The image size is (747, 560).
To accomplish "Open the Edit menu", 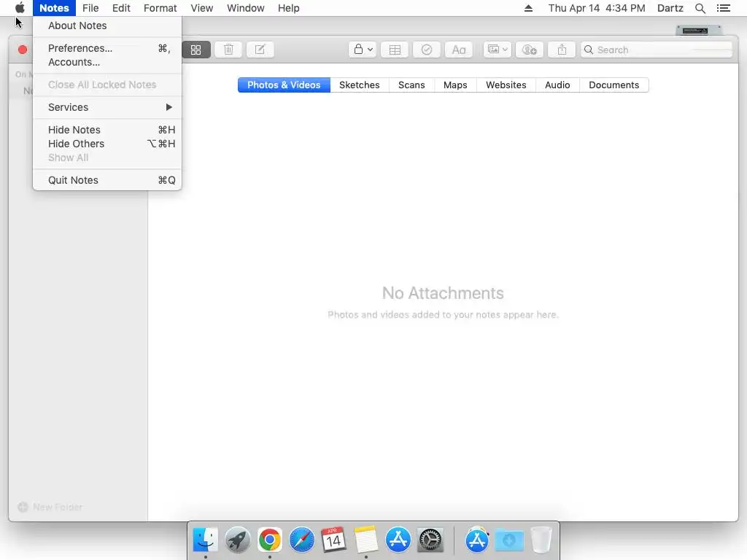I will (x=121, y=8).
